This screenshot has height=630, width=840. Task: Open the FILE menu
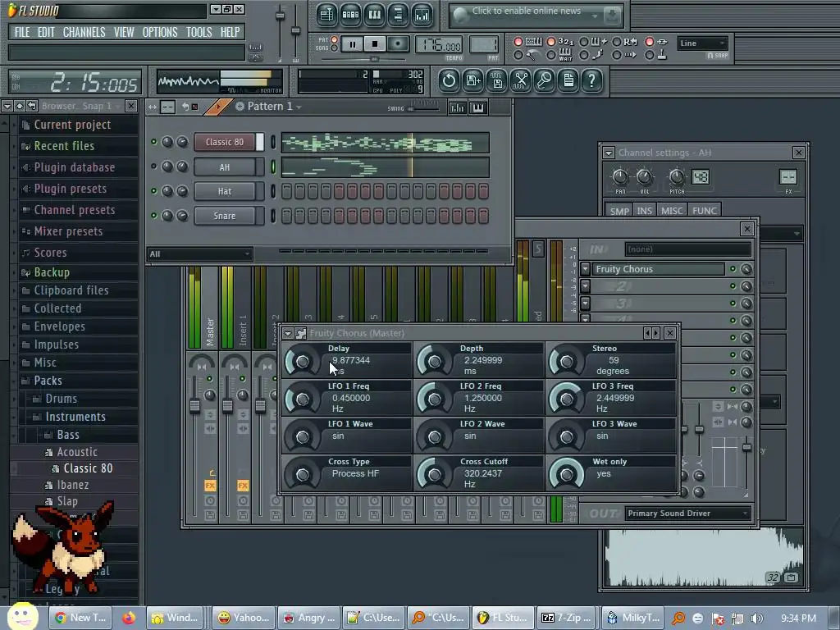[x=22, y=32]
